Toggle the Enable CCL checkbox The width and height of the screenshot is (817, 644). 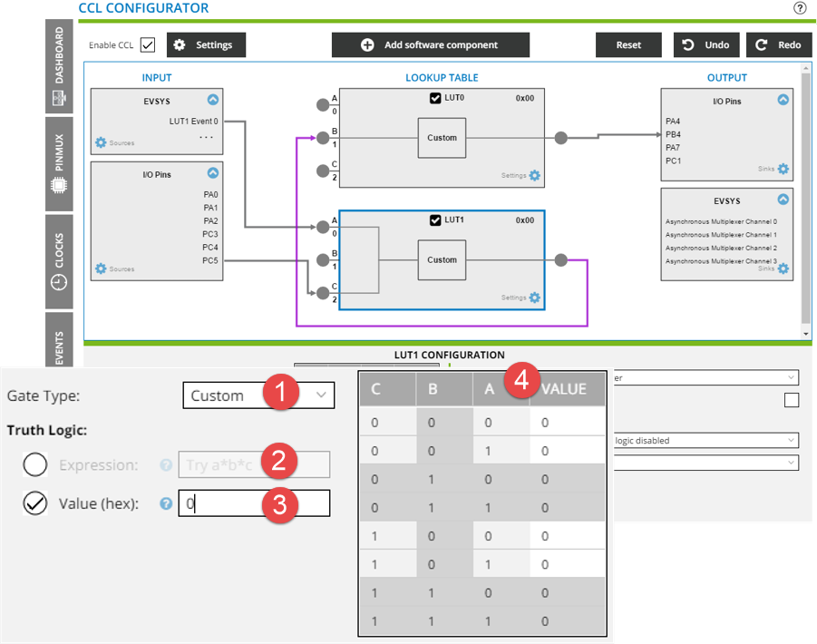click(x=148, y=44)
